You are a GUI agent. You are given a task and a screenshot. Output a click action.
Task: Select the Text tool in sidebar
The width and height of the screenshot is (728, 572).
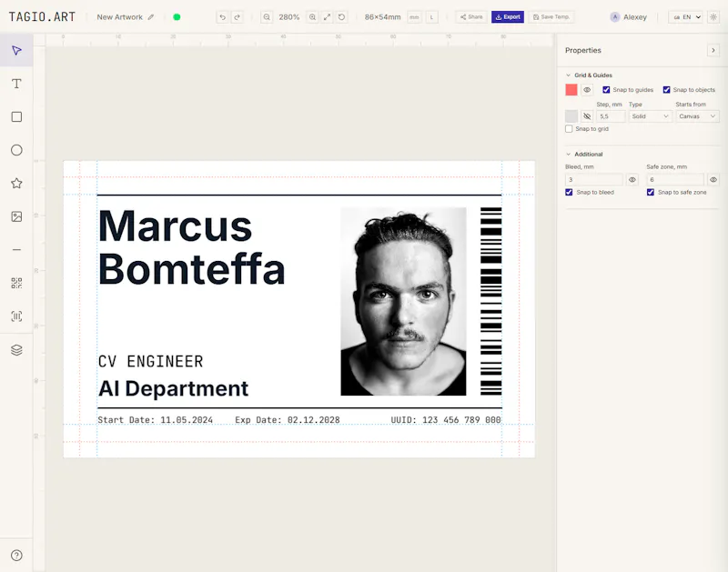click(x=16, y=84)
